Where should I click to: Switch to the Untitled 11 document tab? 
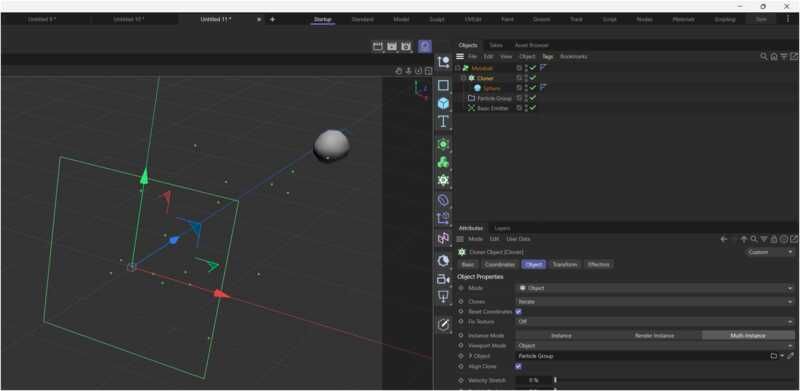(x=216, y=19)
